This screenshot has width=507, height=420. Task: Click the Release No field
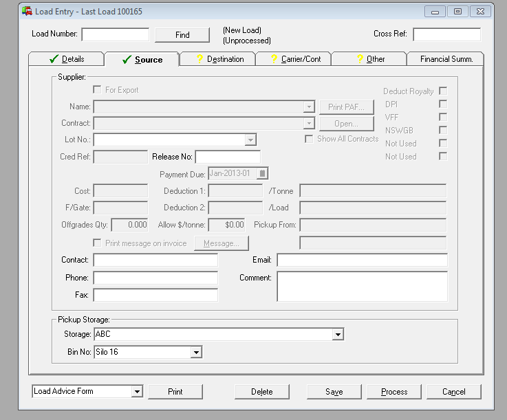coord(228,157)
